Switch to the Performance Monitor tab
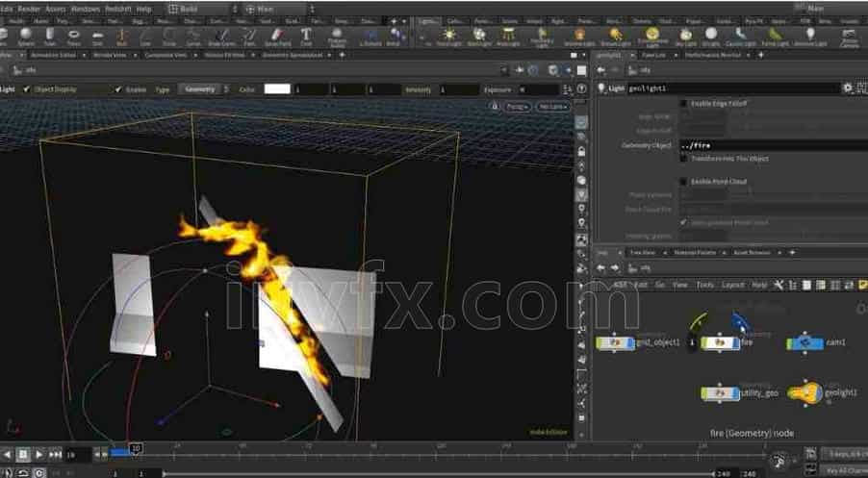Viewport: 868px width, 478px height. (715, 56)
